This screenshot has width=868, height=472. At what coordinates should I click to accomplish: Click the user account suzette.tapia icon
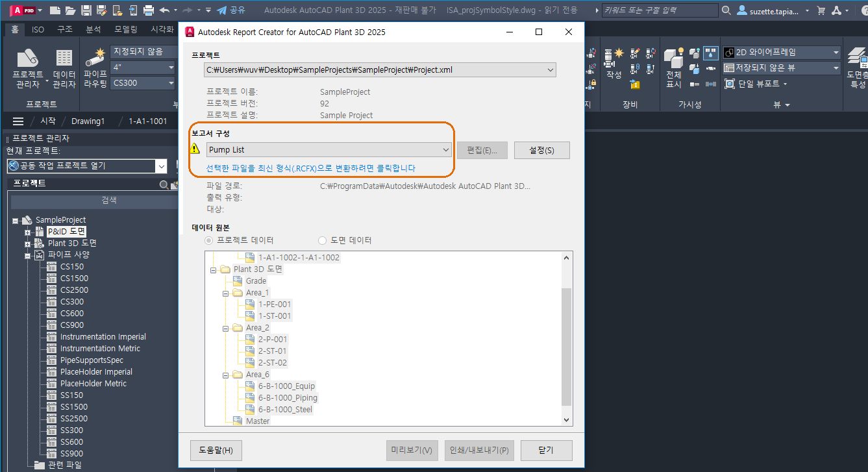point(743,10)
